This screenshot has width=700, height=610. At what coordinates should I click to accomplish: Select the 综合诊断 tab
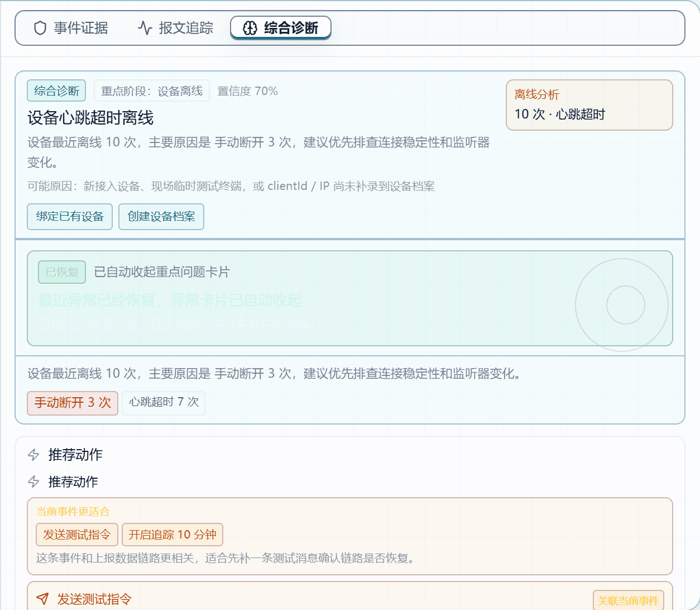pos(281,28)
